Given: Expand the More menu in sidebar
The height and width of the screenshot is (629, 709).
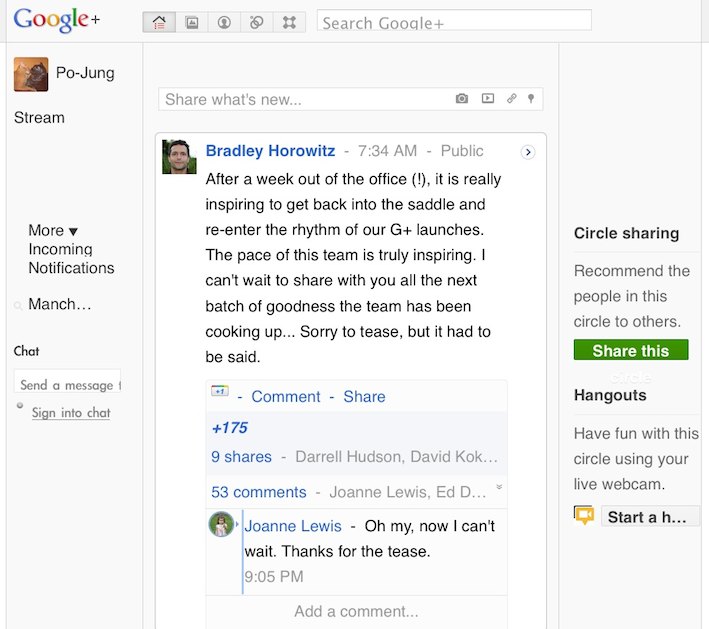Looking at the screenshot, I should (x=53, y=231).
